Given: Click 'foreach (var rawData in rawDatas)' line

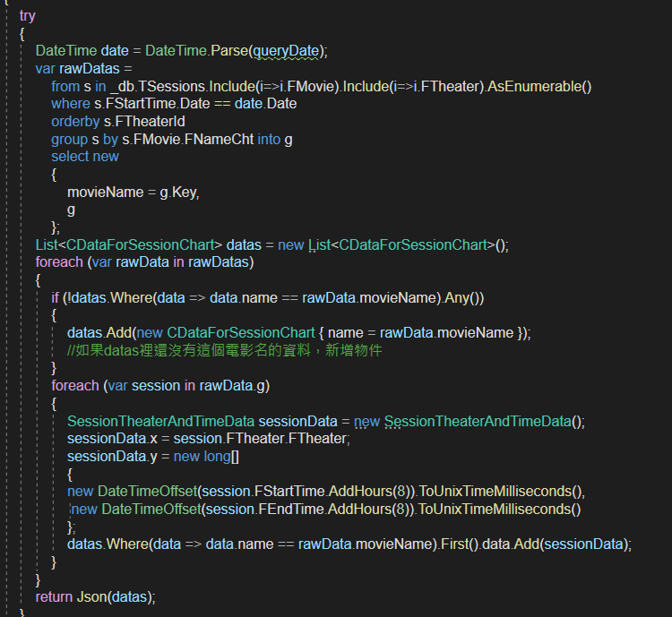Looking at the screenshot, I should (x=145, y=262).
